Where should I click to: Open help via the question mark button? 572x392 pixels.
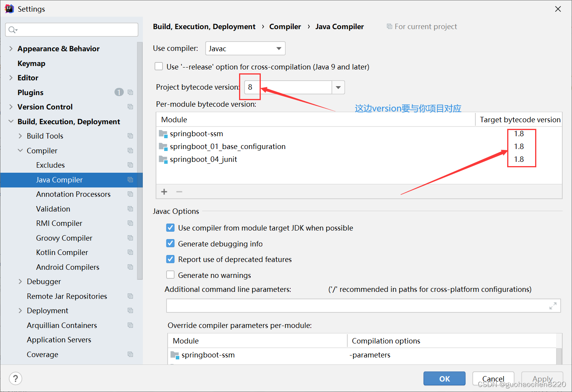16,378
